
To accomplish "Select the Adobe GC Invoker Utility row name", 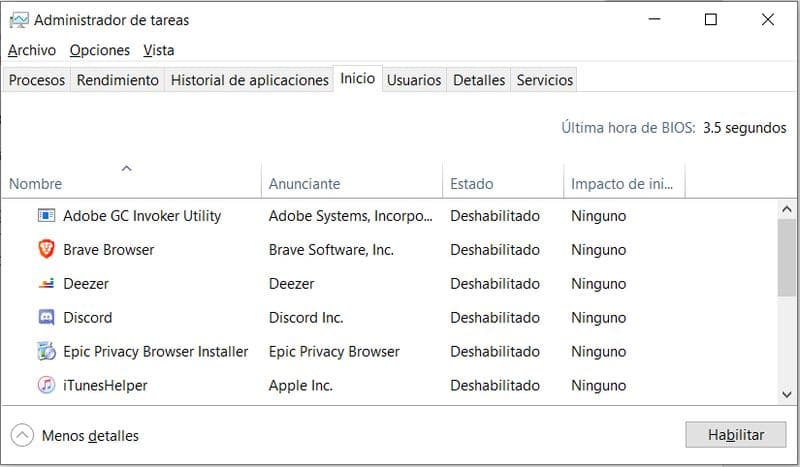I will click(142, 216).
